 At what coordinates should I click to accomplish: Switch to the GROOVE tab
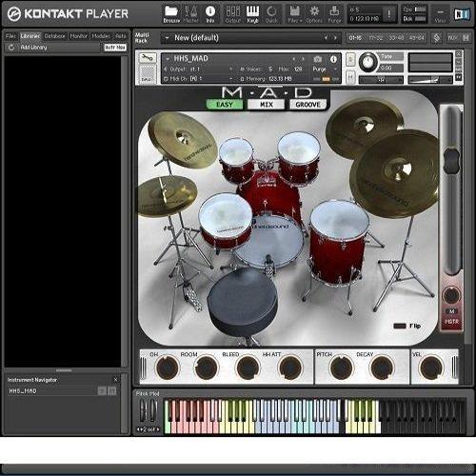(307, 105)
